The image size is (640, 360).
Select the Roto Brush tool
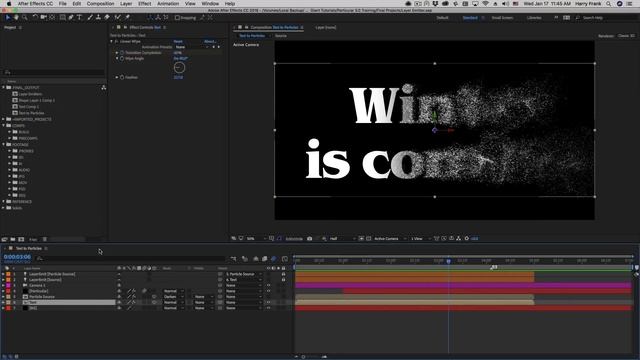(x=118, y=18)
